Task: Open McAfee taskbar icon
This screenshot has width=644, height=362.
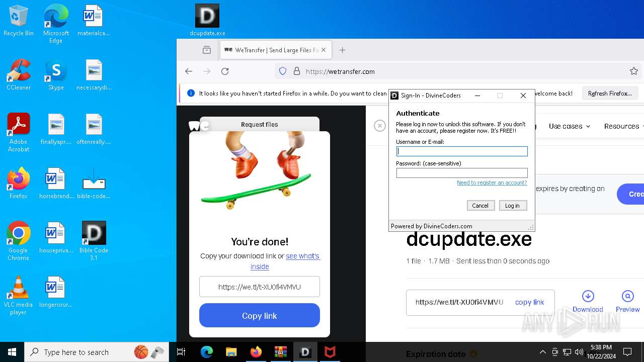Action: (x=330, y=352)
